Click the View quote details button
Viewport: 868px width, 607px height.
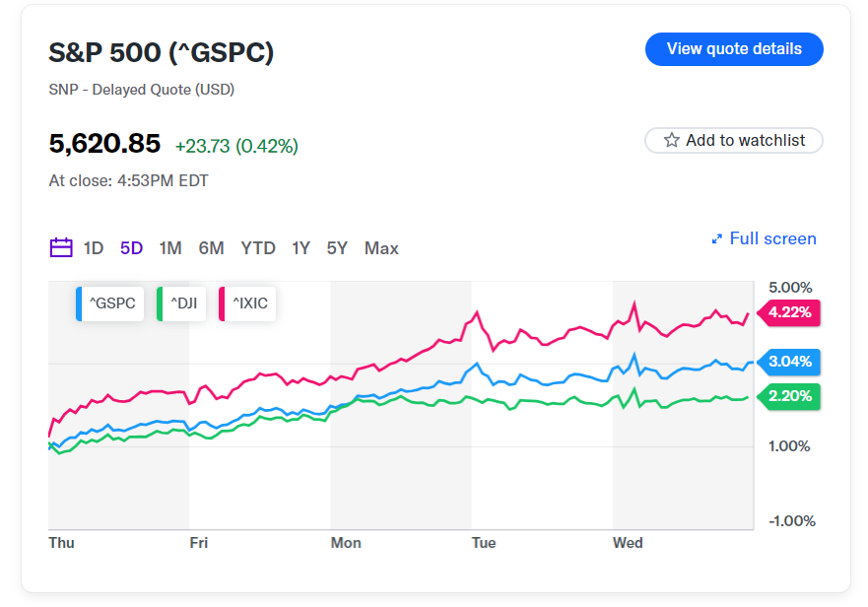734,48
